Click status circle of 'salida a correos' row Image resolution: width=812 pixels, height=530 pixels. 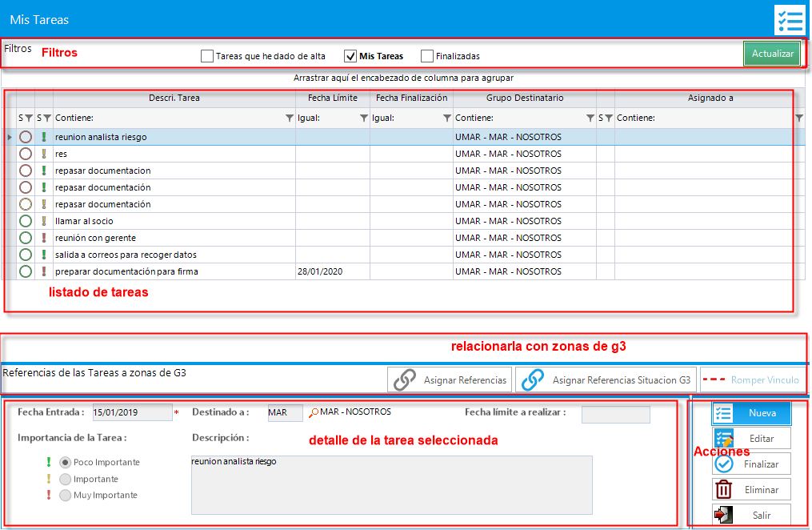click(x=26, y=255)
